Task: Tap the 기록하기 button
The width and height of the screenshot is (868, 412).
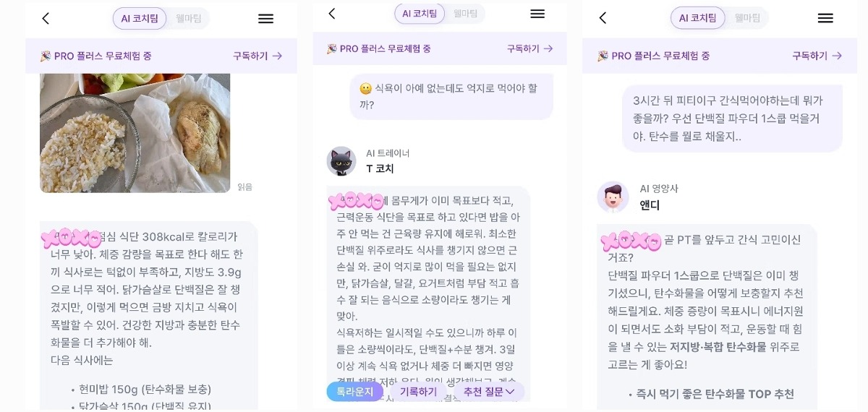Action: 418,392
